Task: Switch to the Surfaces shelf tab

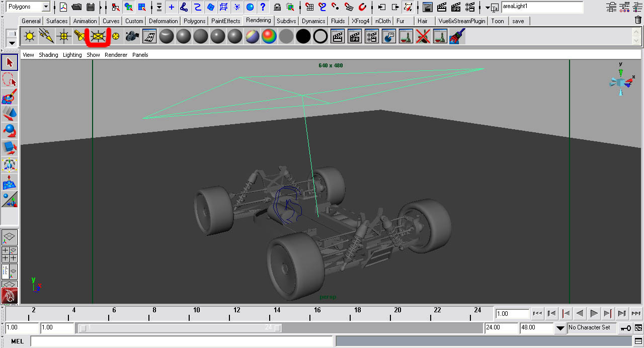Action: pyautogui.click(x=57, y=21)
